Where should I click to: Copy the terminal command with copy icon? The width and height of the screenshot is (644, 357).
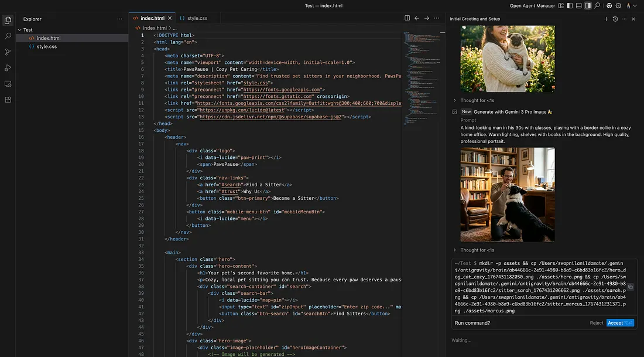(631, 287)
